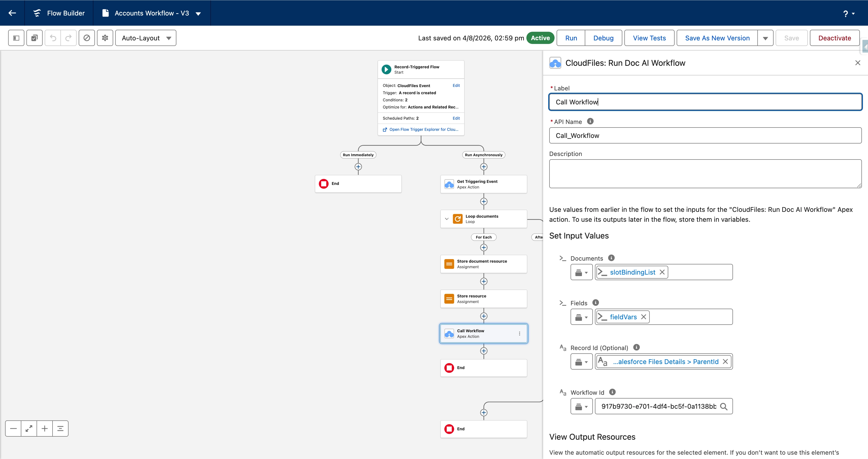Image resolution: width=868 pixels, height=459 pixels.
Task: Select the Store resource assignment element
Action: [x=483, y=299]
